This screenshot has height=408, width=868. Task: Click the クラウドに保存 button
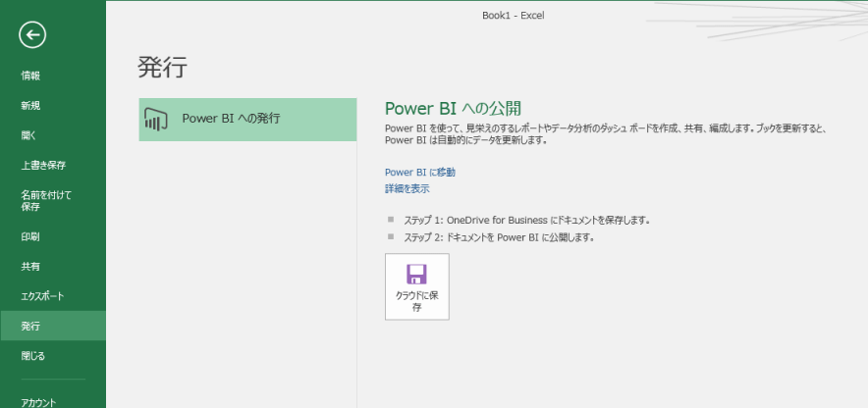(x=417, y=286)
